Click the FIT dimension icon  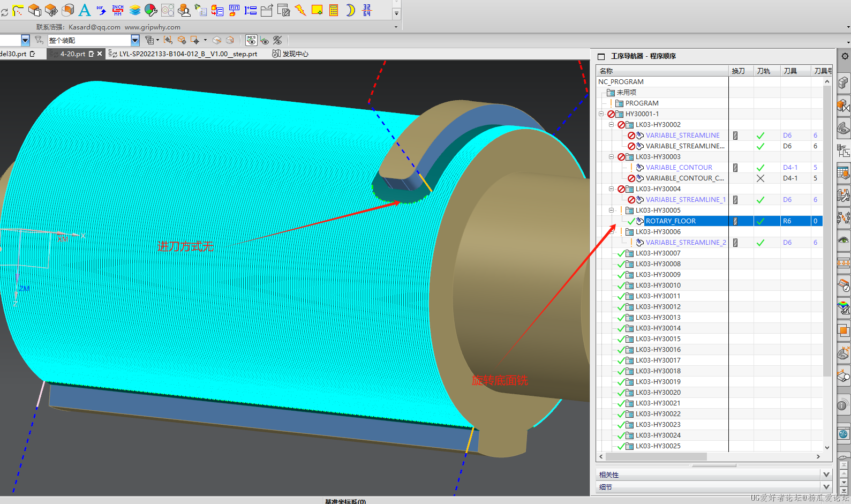click(x=234, y=10)
